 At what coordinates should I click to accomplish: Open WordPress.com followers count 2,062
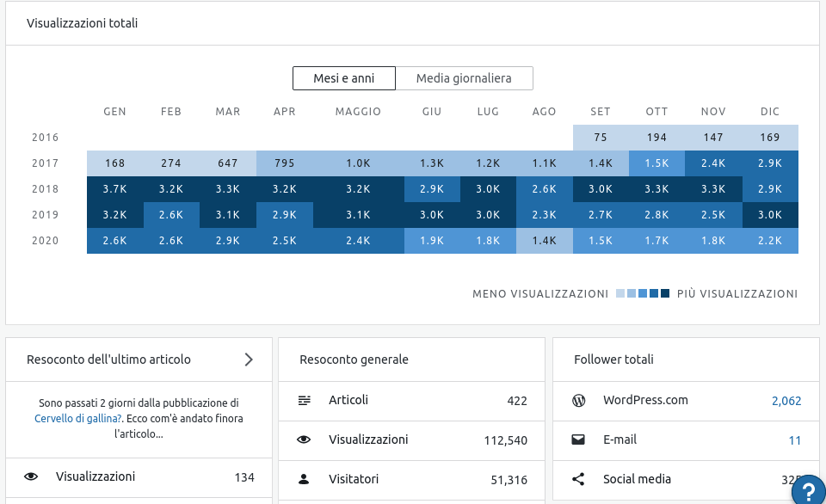click(x=786, y=401)
